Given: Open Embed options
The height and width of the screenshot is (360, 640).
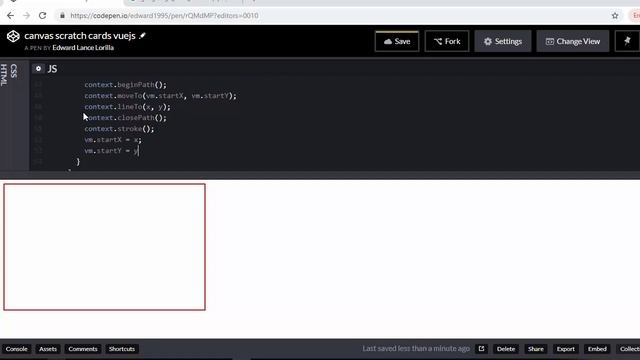Looking at the screenshot, I should tap(597, 349).
